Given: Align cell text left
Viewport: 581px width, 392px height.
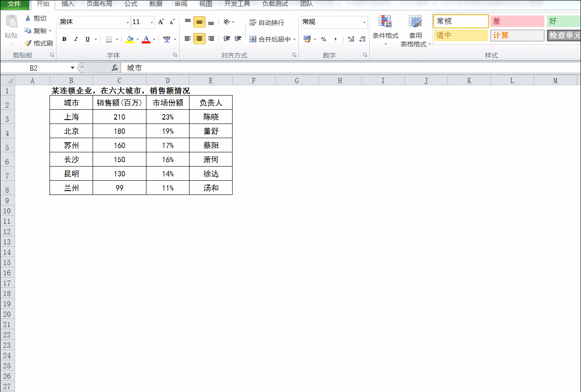Looking at the screenshot, I should click(x=188, y=39).
